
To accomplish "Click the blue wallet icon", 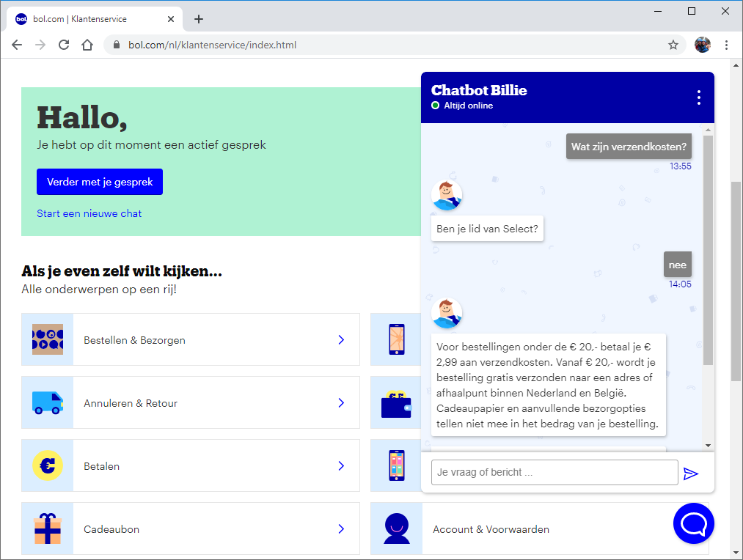I will click(x=397, y=404).
